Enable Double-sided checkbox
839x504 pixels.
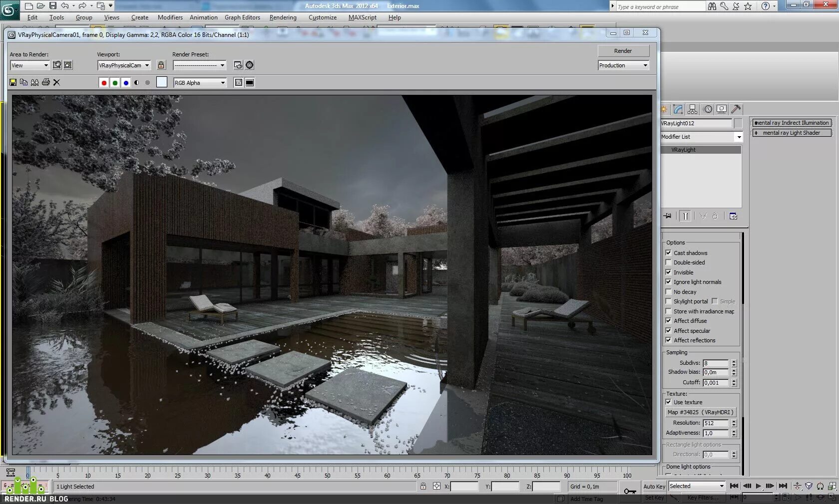pyautogui.click(x=668, y=262)
